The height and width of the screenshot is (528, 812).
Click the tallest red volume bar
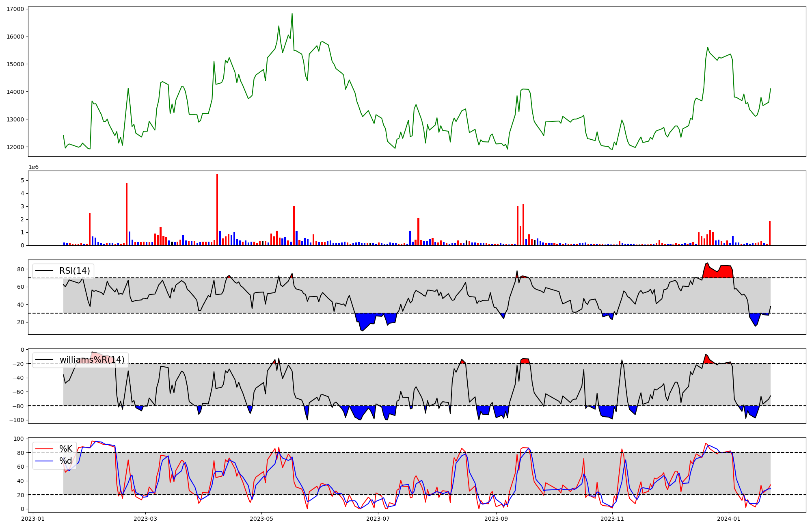click(217, 210)
